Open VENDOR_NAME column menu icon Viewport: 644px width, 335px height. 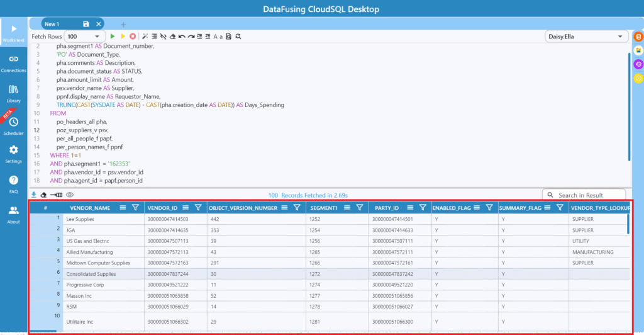pos(123,208)
